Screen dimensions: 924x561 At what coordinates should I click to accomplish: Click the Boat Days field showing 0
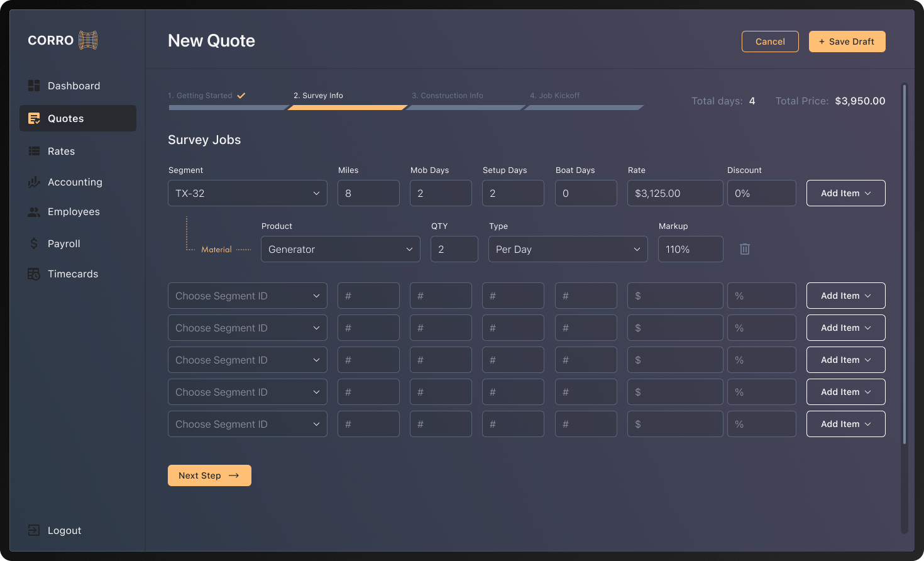pos(586,193)
